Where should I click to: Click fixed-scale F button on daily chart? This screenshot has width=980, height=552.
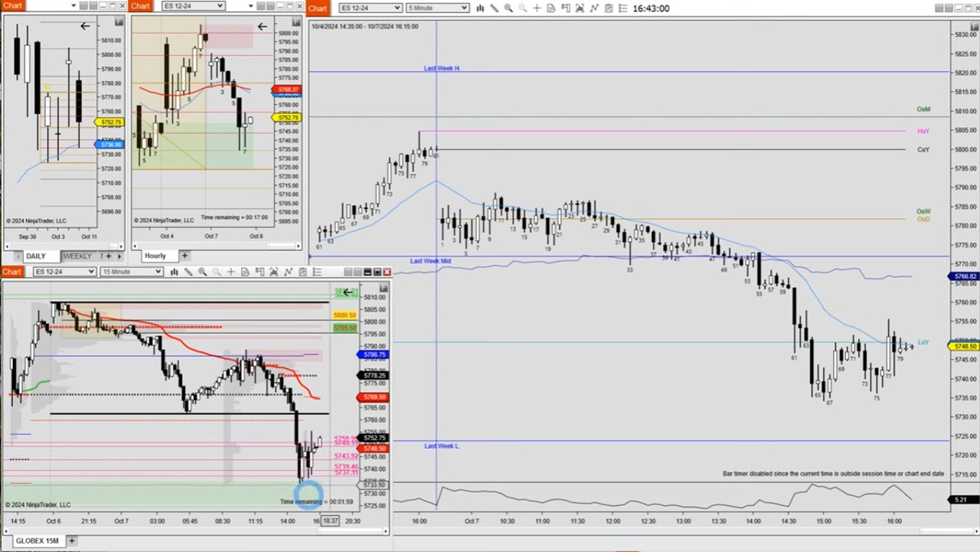(x=119, y=22)
